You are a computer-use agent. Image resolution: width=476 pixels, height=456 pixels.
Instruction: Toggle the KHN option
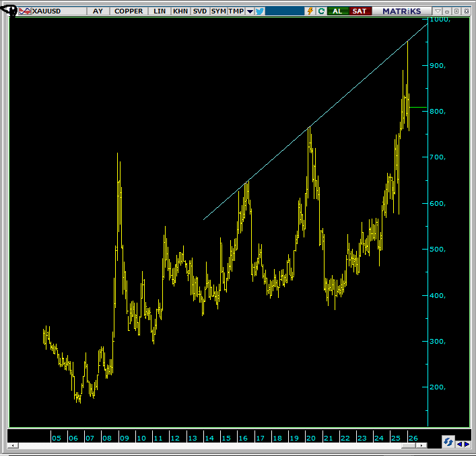pyautogui.click(x=180, y=11)
